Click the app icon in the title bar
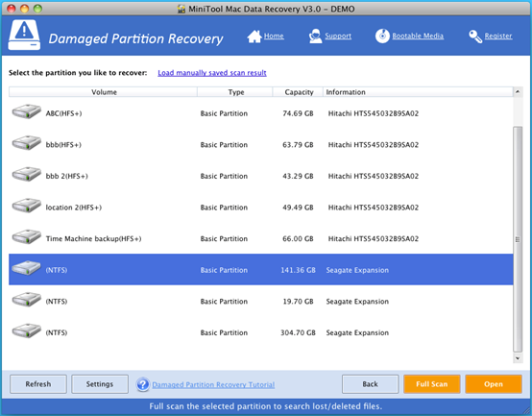This screenshot has width=532, height=416. 181,9
